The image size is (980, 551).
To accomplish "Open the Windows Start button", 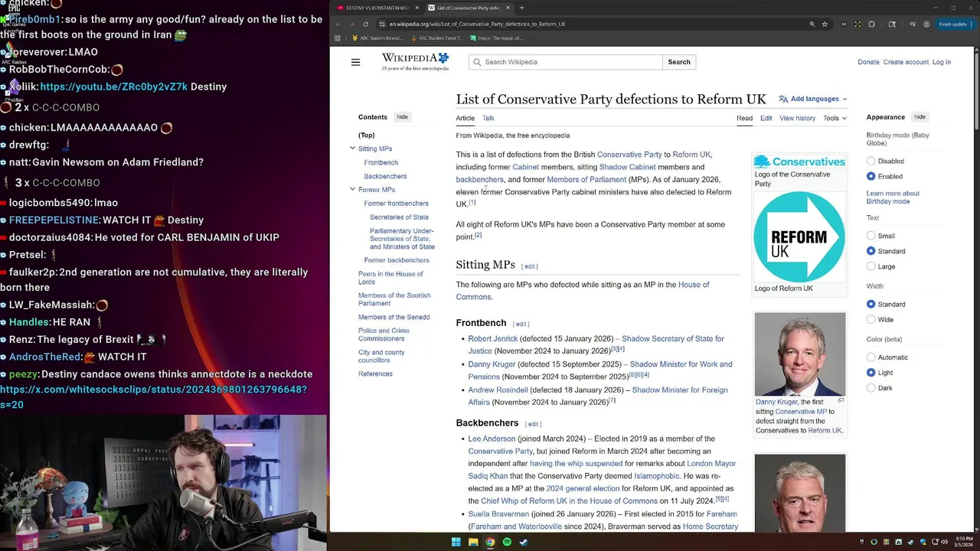I will [x=456, y=542].
